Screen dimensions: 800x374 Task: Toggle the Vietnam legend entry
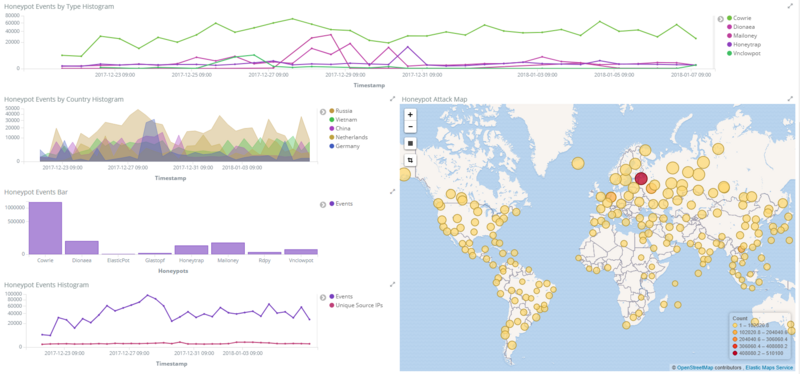click(x=343, y=119)
